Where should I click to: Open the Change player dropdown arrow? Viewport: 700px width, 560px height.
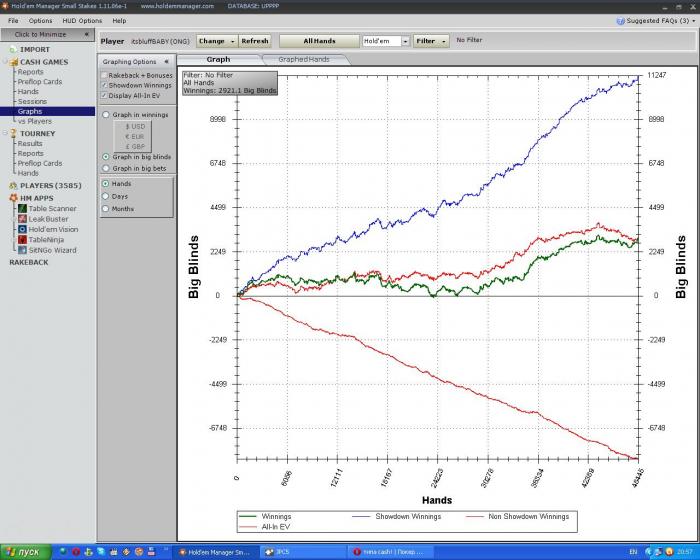(x=233, y=41)
